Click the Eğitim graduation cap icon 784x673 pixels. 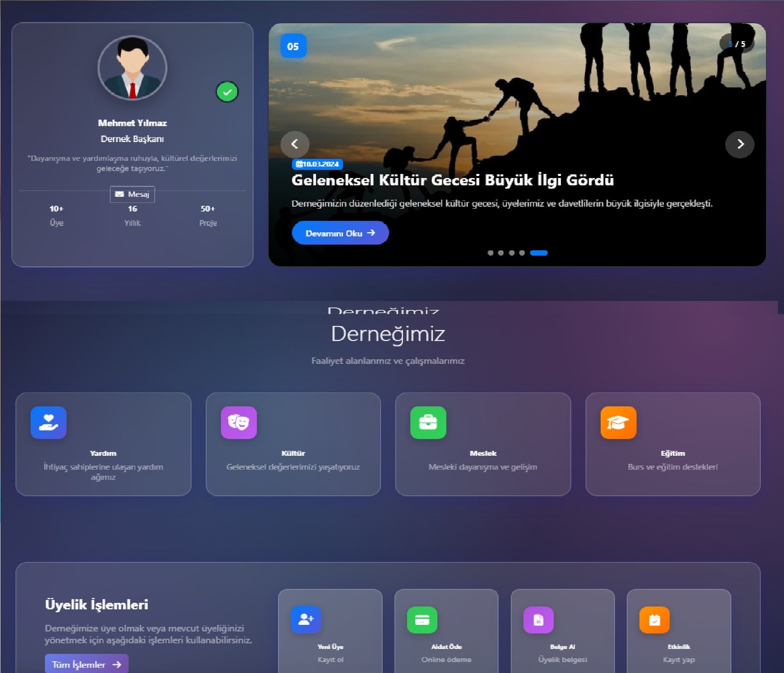(x=618, y=423)
